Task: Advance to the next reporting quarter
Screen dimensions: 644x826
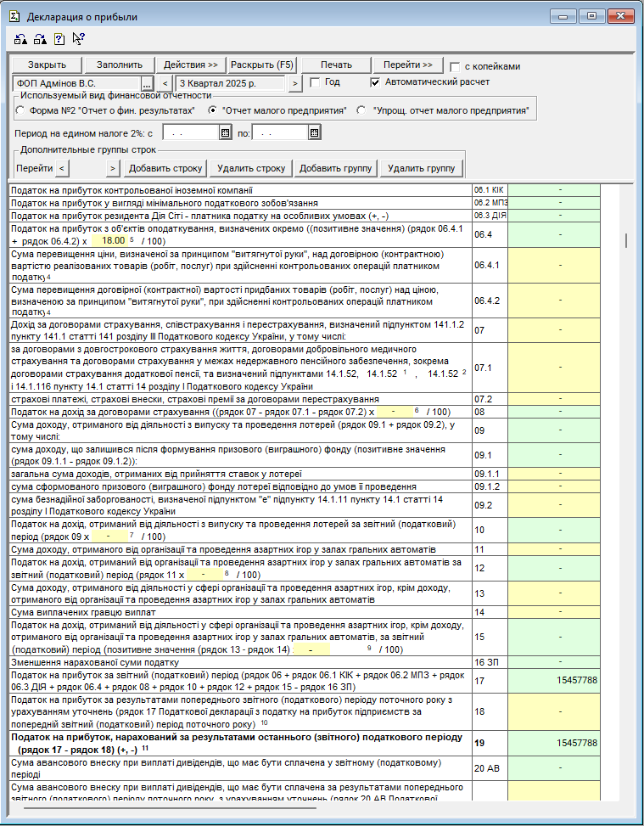Action: point(294,83)
